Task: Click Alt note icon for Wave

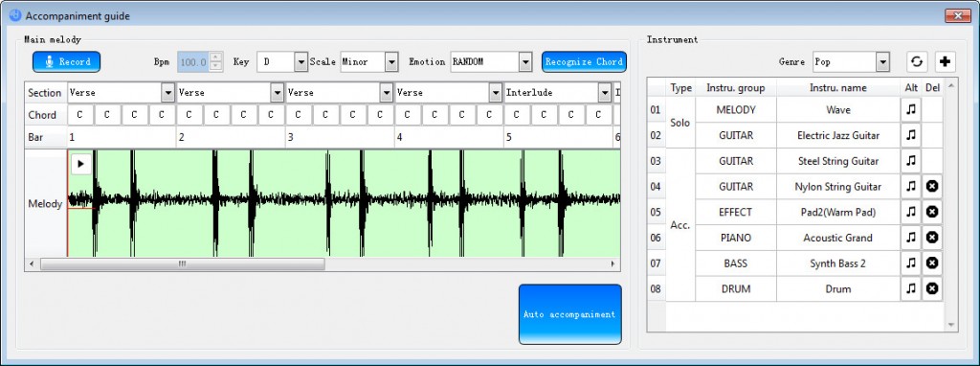Action: coord(911,109)
